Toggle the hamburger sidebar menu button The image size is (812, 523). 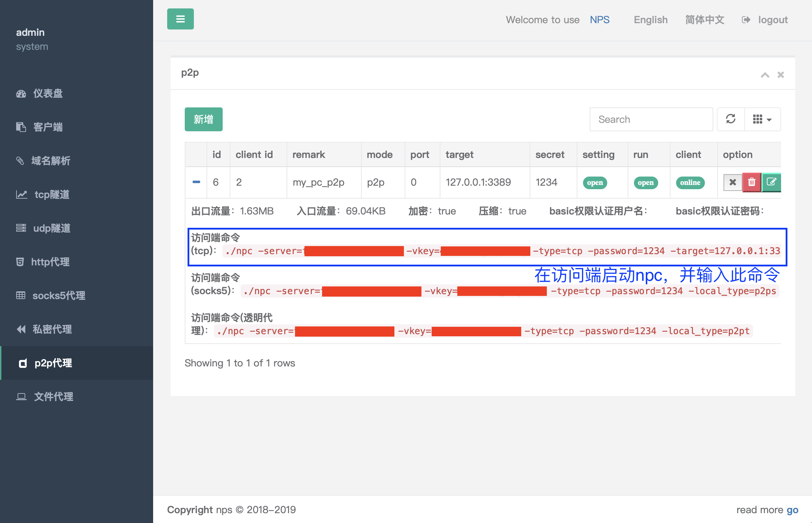(x=180, y=19)
